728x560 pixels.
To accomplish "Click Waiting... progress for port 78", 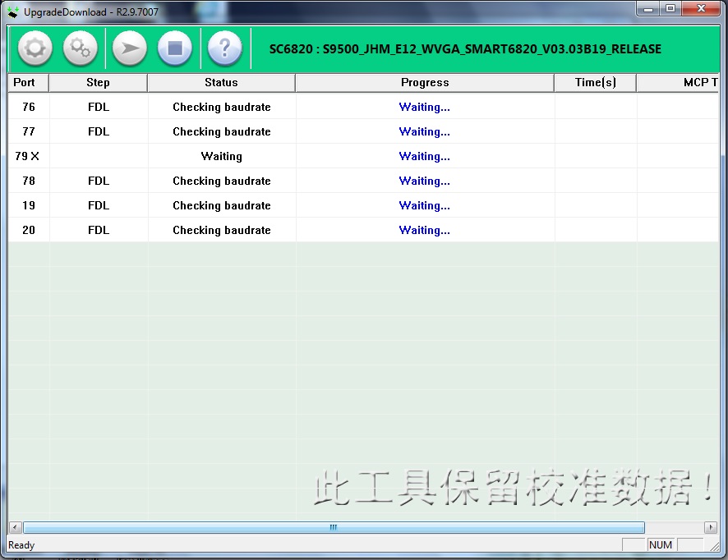I will click(x=424, y=181).
